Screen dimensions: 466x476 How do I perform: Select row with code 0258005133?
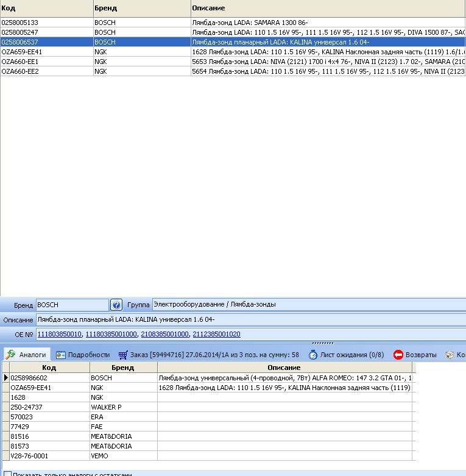pos(233,23)
